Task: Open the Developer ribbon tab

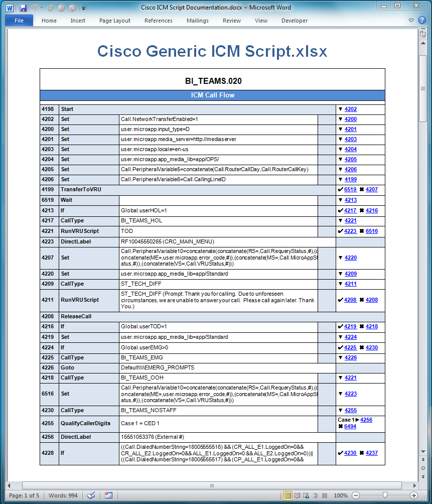Action: pyautogui.click(x=295, y=21)
